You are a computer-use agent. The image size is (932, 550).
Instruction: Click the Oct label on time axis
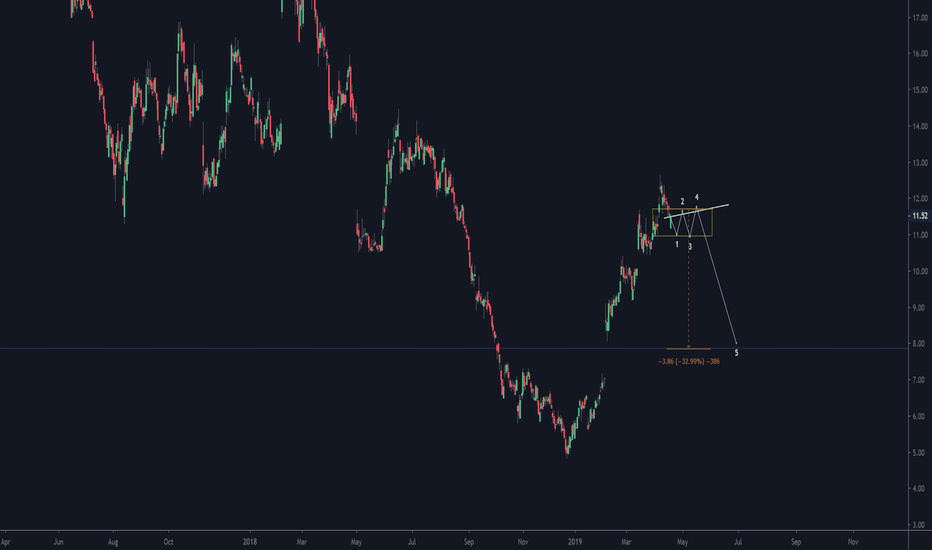coord(168,542)
